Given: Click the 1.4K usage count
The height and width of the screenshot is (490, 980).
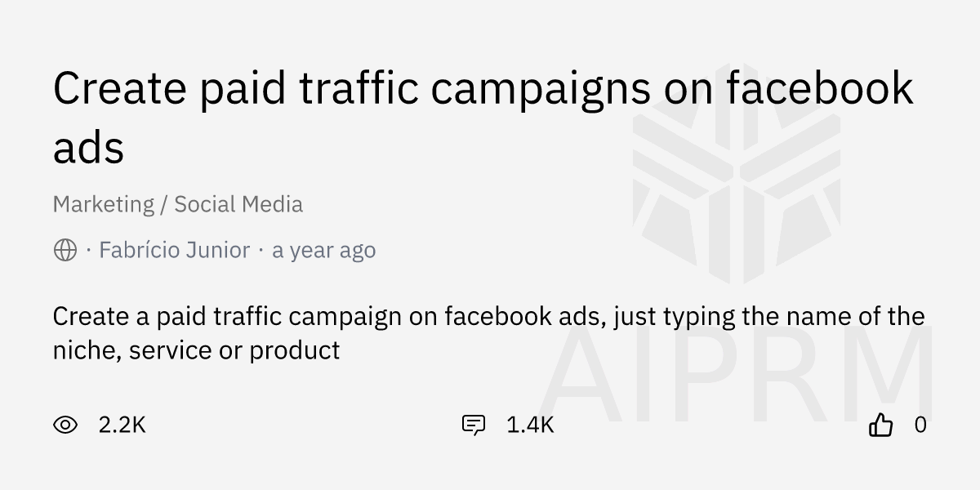Looking at the screenshot, I should coord(529,425).
